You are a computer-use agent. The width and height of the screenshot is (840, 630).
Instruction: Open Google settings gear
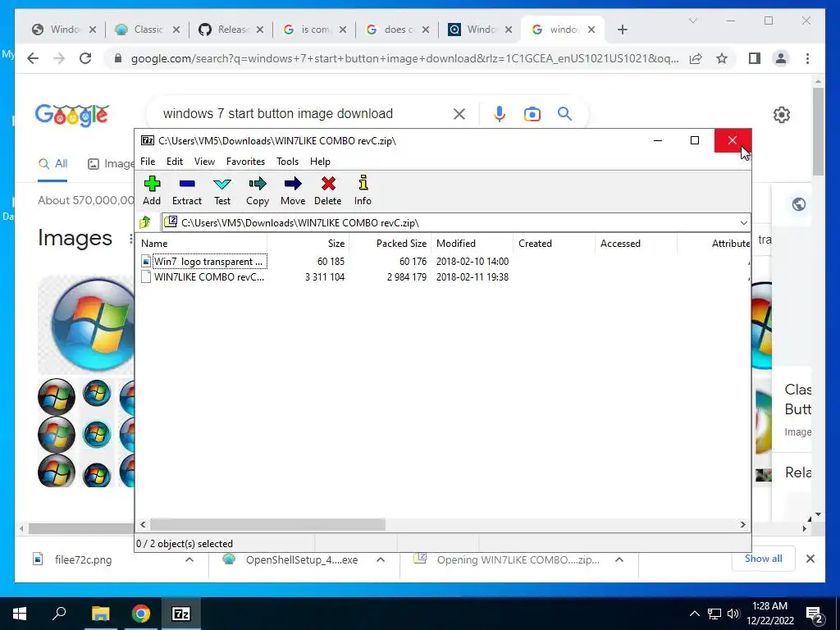click(782, 115)
